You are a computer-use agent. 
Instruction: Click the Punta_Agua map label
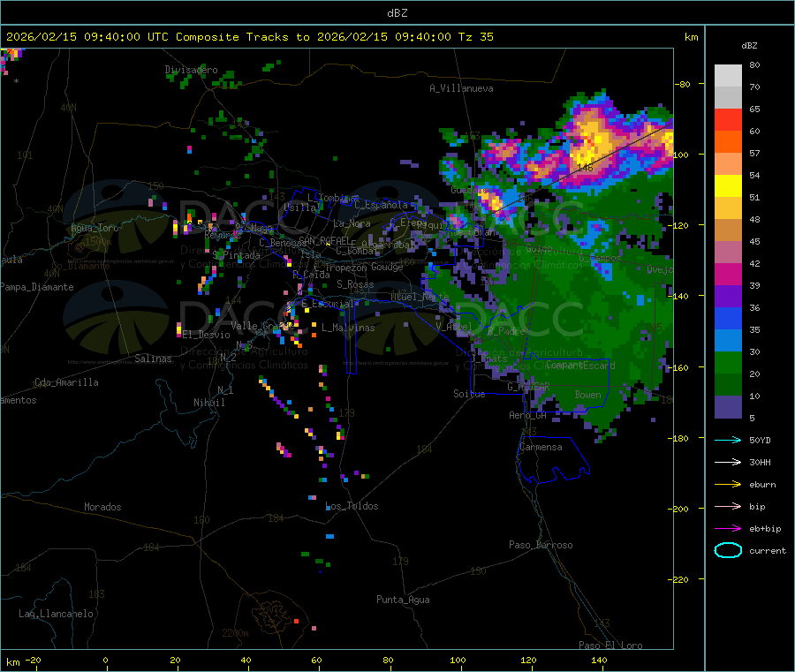tap(403, 600)
